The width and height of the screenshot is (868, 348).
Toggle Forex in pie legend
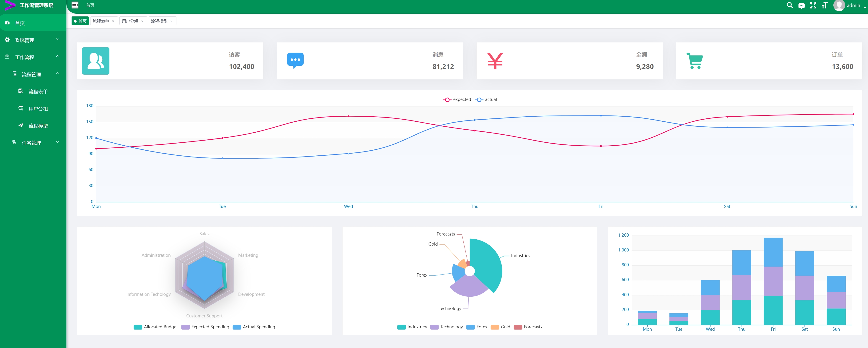(x=477, y=327)
